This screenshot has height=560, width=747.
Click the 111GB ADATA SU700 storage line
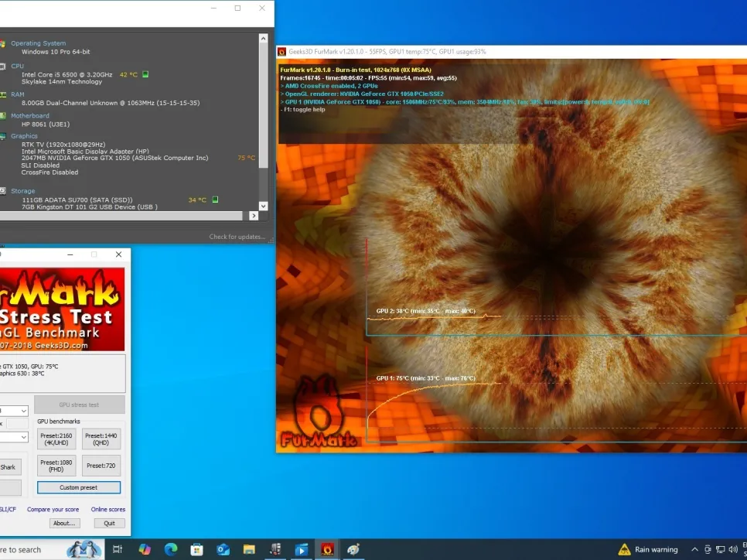coord(77,200)
